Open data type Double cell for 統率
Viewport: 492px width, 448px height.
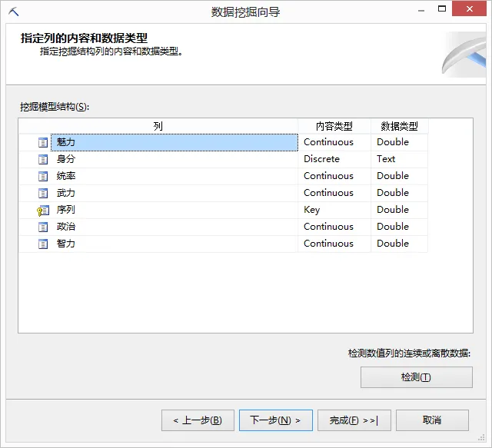tap(399, 176)
